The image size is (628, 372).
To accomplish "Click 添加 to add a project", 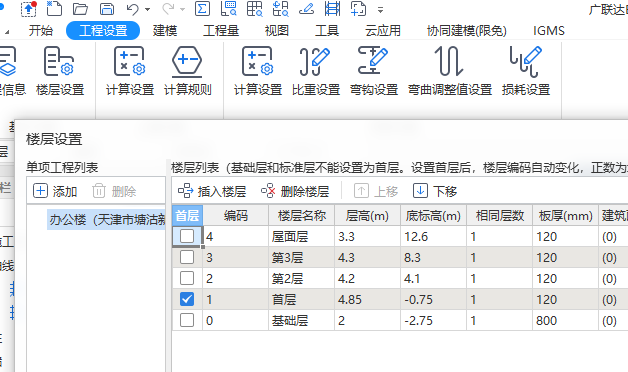I will 55,191.
